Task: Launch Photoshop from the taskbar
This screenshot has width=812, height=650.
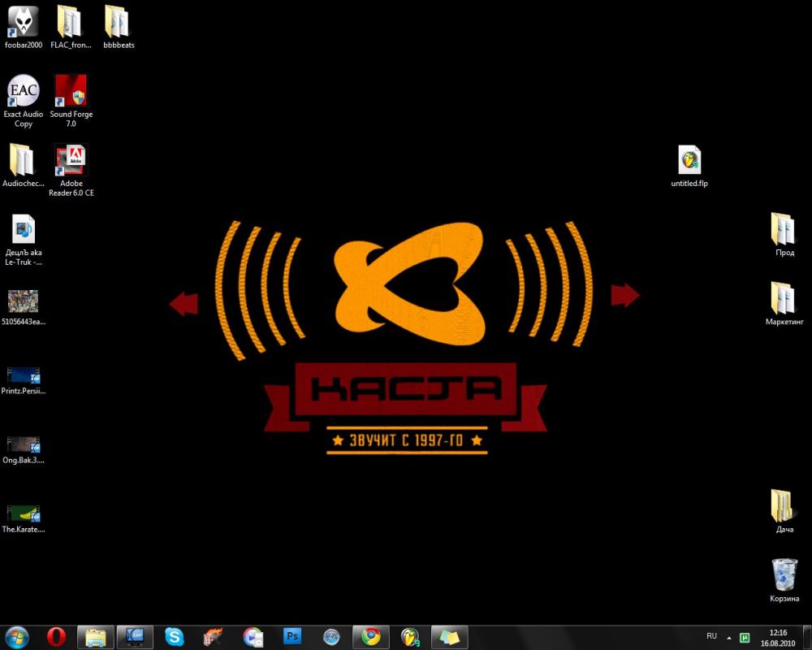Action: 292,636
